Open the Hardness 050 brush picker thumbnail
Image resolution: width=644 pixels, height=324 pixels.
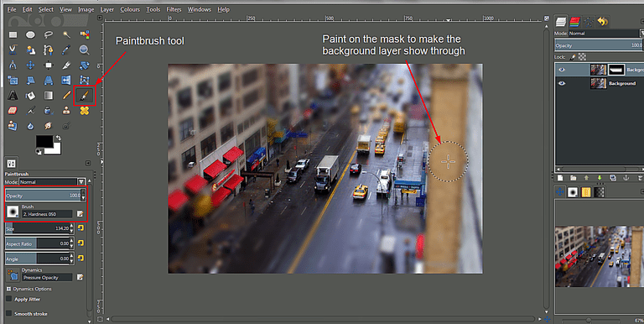point(13,212)
